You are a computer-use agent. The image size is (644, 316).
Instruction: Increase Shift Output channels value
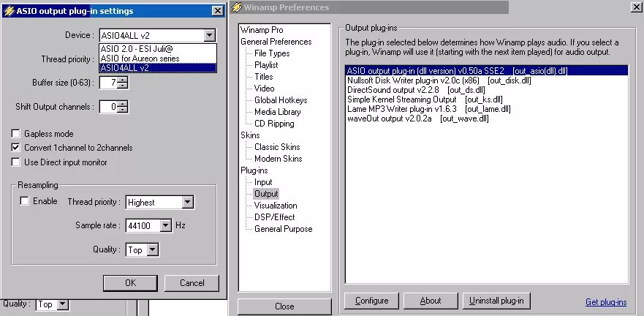pyautogui.click(x=122, y=105)
